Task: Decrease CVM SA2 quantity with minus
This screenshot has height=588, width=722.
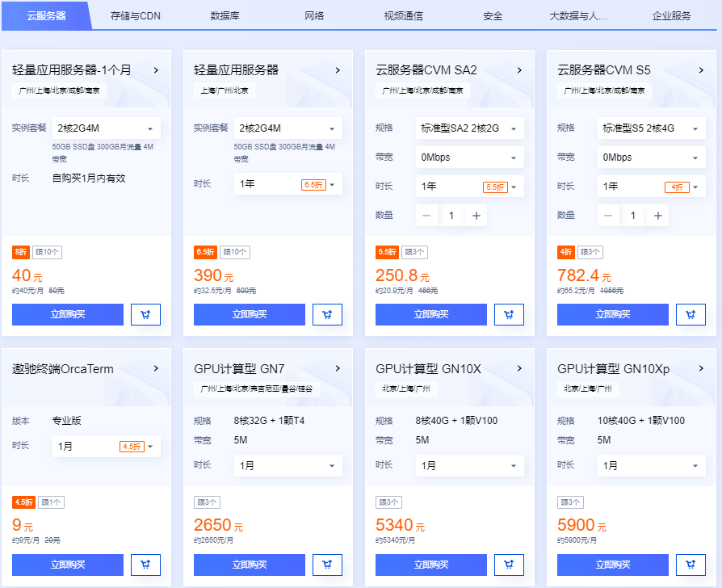Action: [x=426, y=216]
